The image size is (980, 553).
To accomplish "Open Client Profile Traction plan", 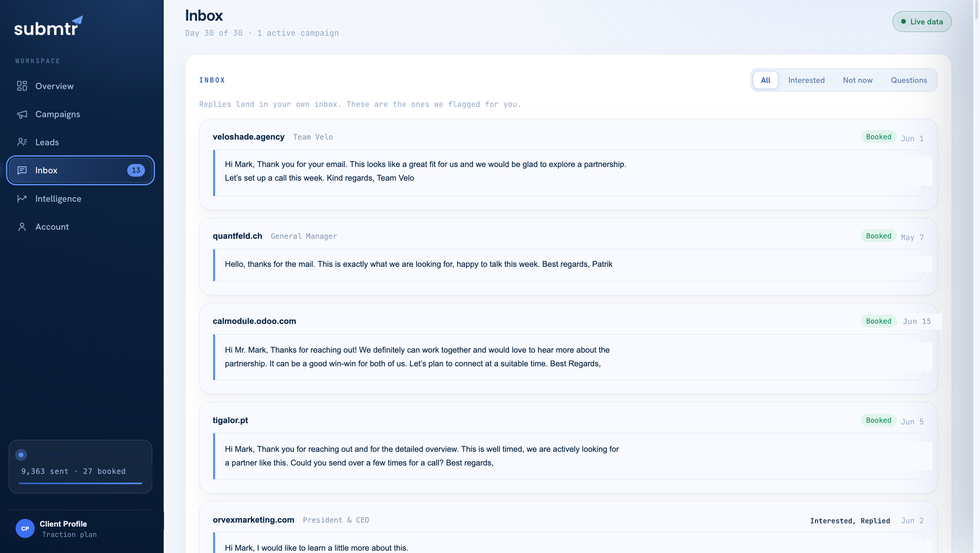I will (80, 528).
